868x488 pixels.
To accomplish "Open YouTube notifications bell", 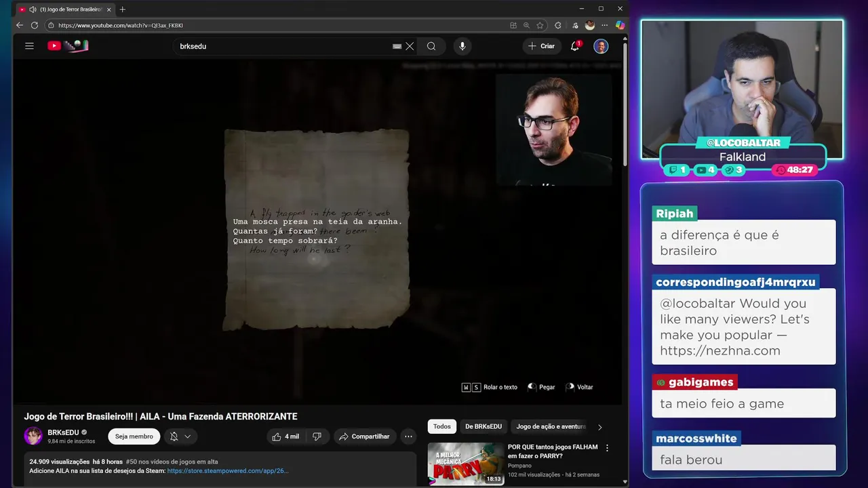I will pyautogui.click(x=575, y=45).
